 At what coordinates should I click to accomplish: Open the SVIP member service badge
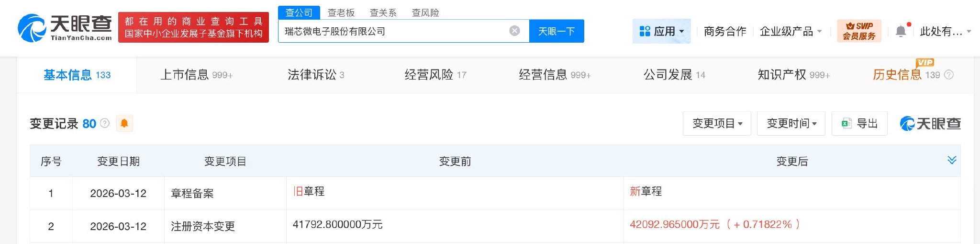(859, 31)
